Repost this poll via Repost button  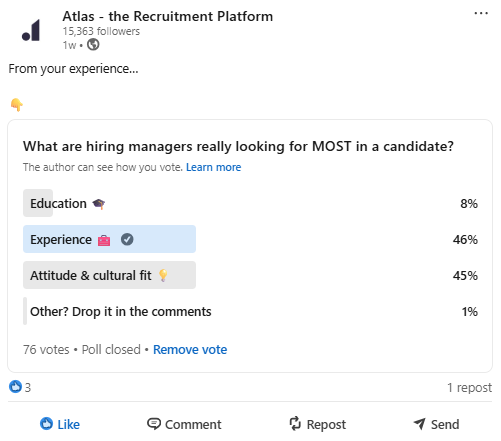[x=317, y=424]
